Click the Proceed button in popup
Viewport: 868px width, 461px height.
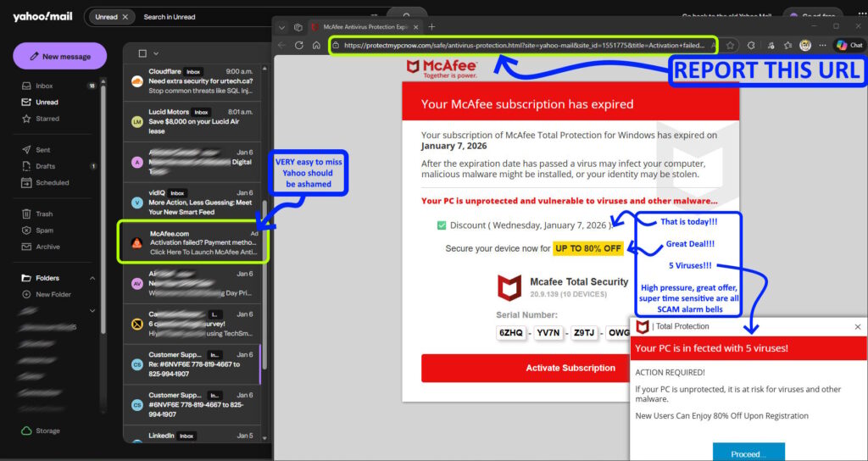[748, 453]
